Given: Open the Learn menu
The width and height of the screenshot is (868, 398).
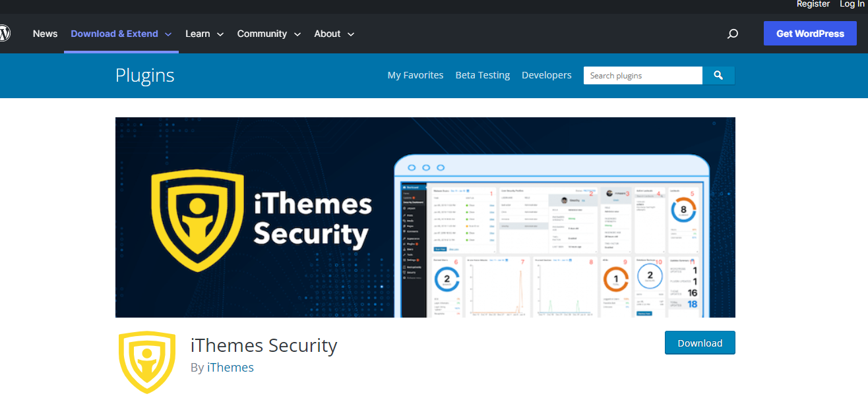Looking at the screenshot, I should (x=198, y=34).
